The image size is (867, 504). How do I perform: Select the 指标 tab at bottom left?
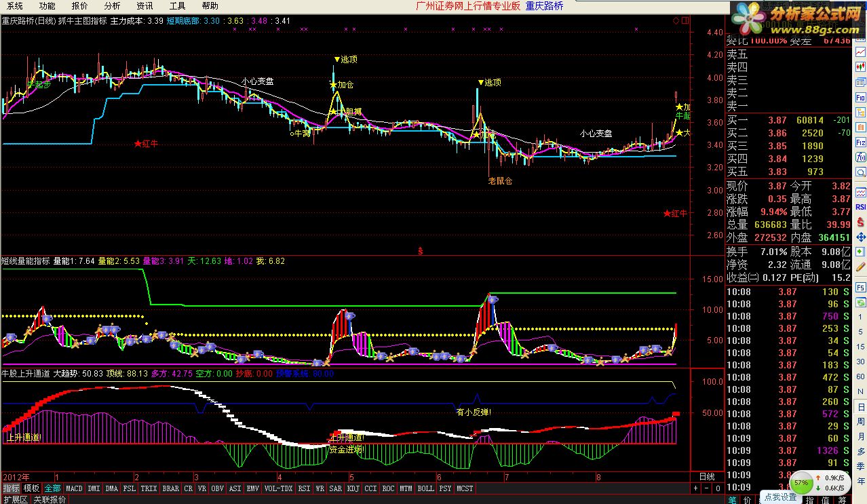(11, 488)
